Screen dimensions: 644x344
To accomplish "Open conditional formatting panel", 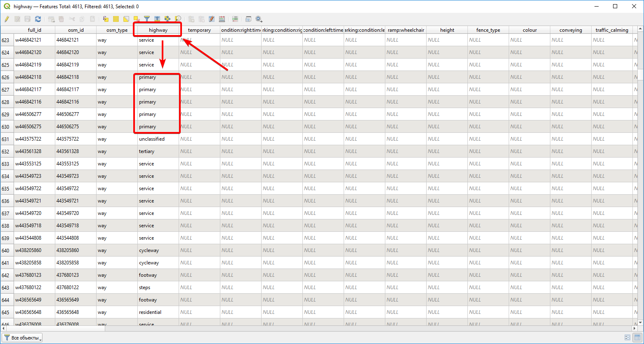I will pos(235,19).
